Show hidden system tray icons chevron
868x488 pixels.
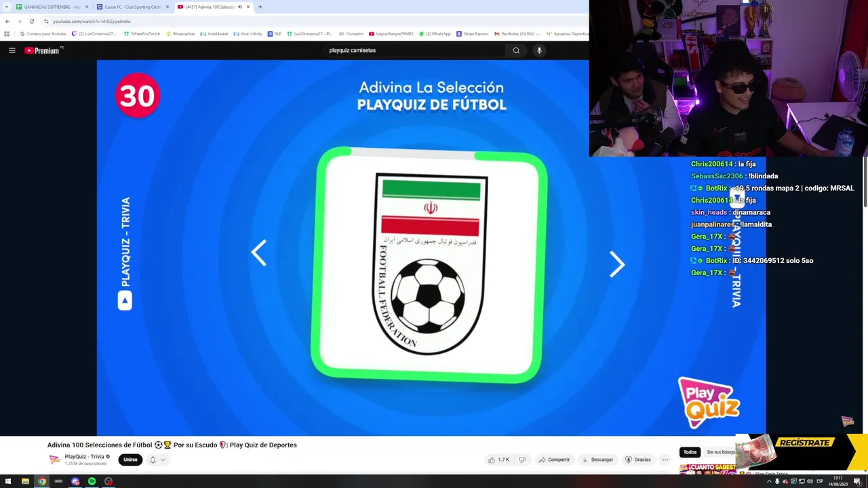point(769,481)
